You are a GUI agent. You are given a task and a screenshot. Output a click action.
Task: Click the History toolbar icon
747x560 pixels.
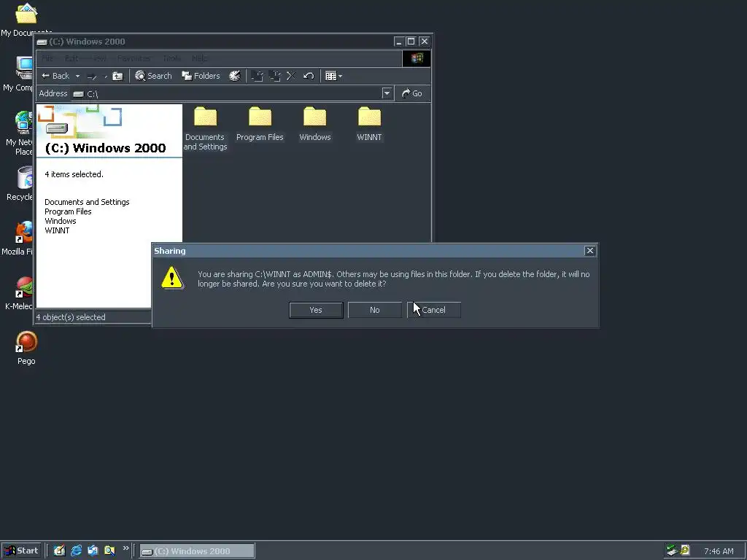pyautogui.click(x=235, y=76)
